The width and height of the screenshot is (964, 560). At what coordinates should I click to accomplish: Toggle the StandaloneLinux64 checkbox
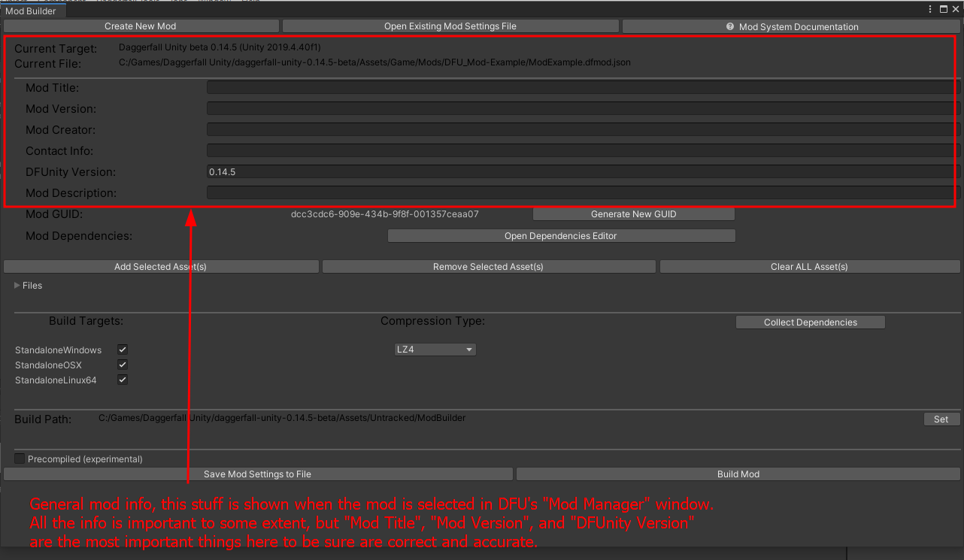123,380
